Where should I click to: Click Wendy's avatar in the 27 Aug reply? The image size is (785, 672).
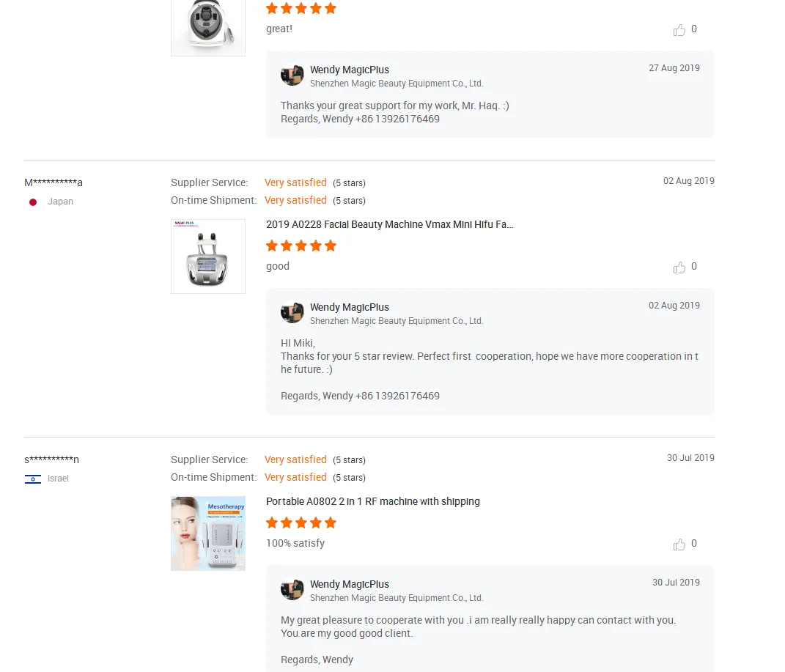tap(292, 75)
